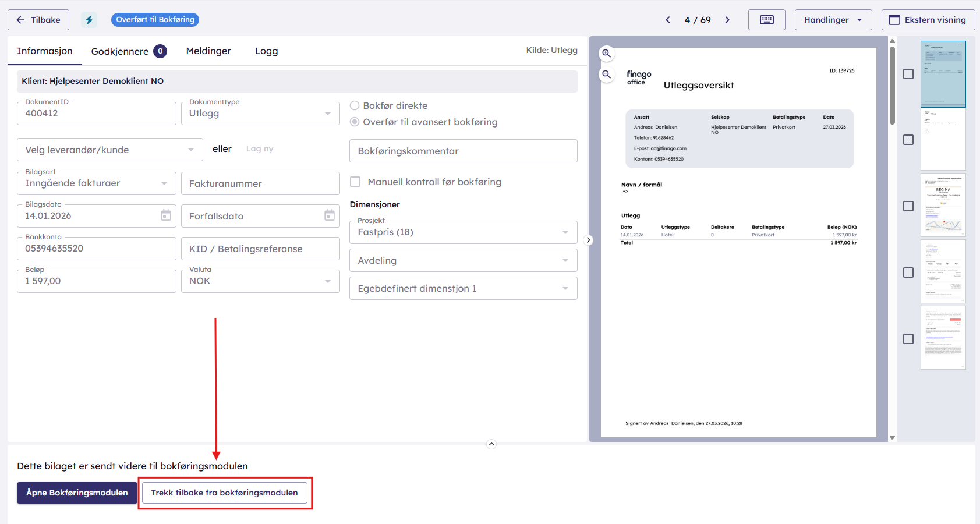Screen dimensions: 980x524
Task: Switch to the Logg tab
Action: coord(266,51)
